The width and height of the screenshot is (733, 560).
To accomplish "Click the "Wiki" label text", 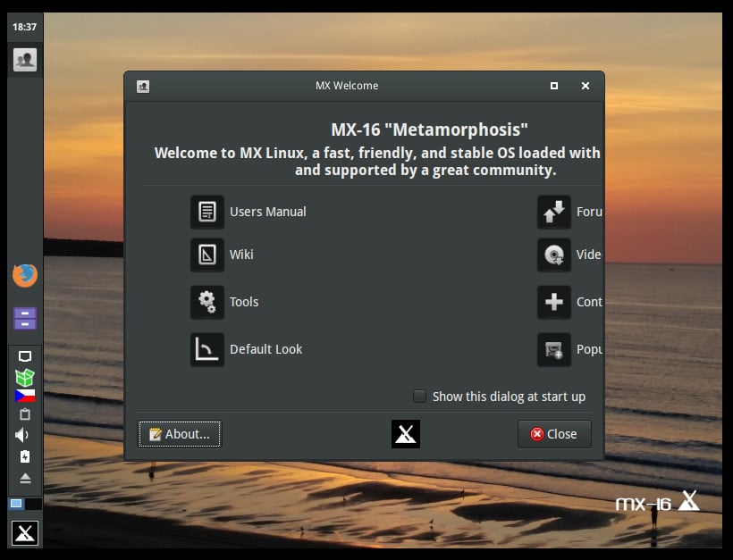I will click(241, 255).
